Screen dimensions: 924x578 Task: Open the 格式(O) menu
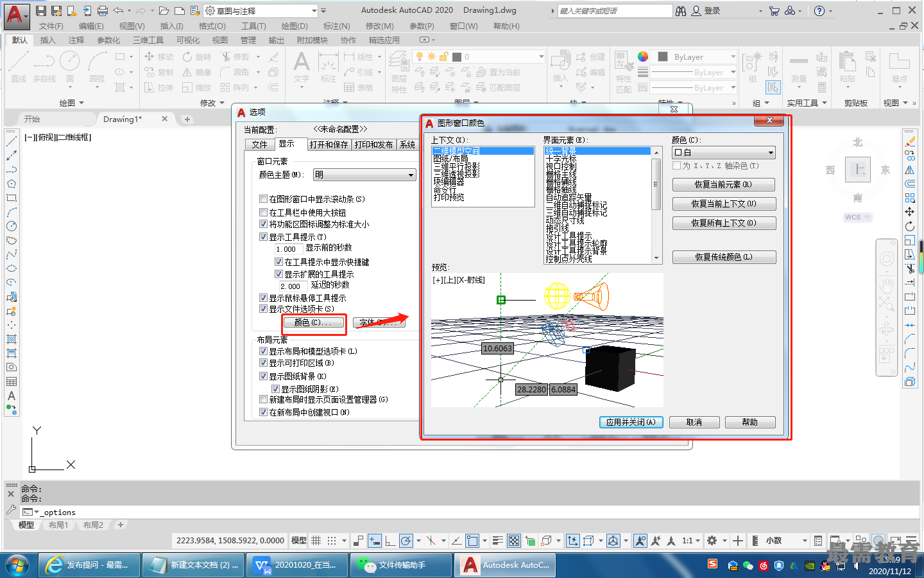point(212,26)
